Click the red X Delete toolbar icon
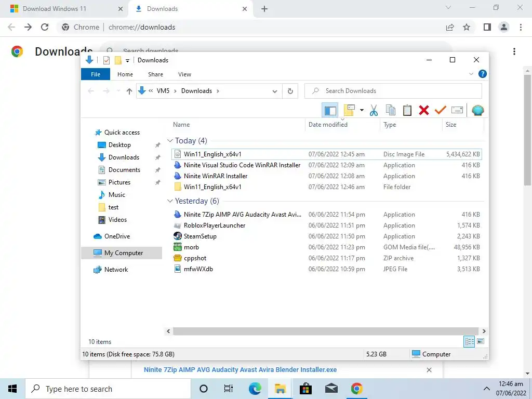 click(424, 110)
